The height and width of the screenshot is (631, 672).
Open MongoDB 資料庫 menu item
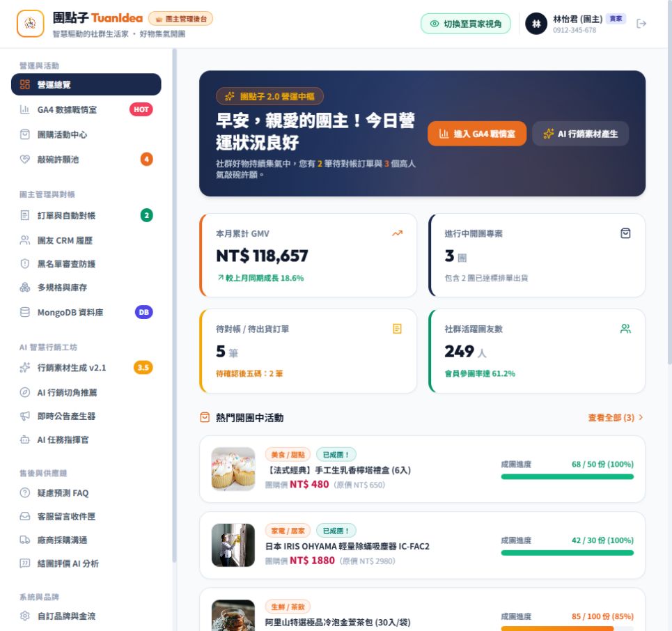86,312
